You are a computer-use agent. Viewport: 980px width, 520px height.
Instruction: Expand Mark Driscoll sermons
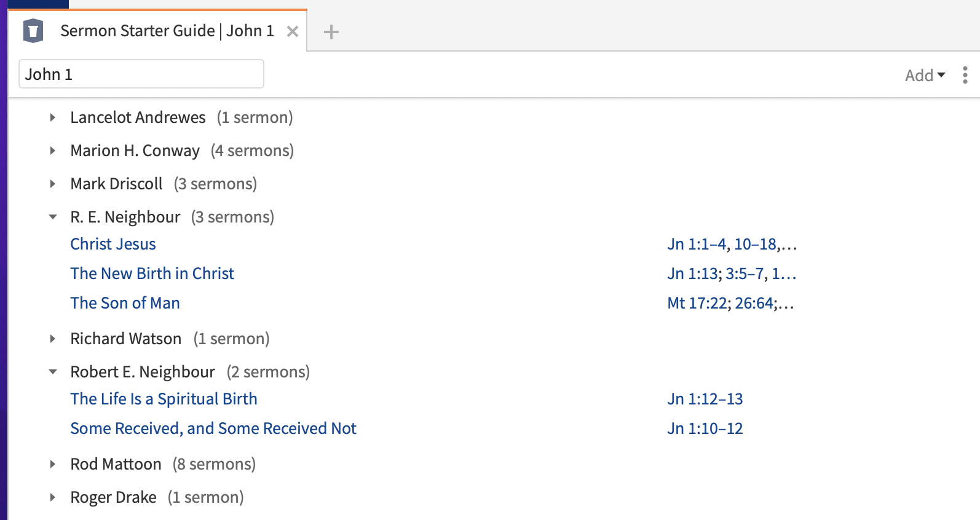click(53, 184)
